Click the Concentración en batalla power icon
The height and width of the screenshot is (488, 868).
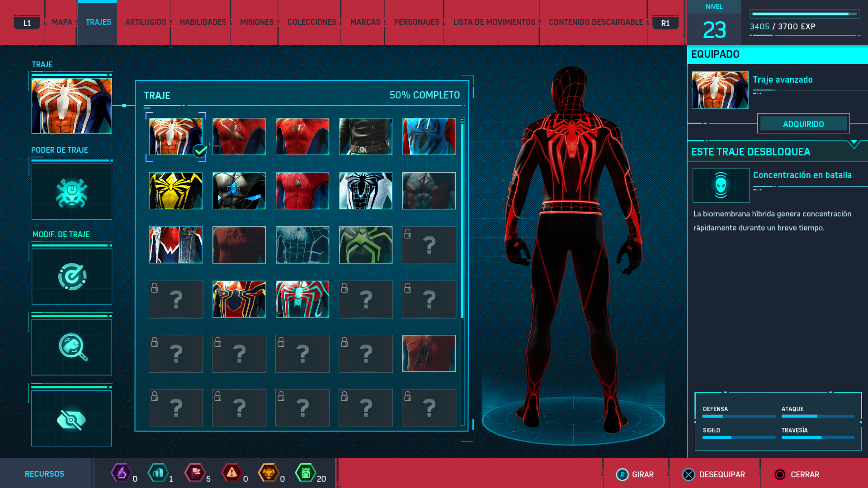pyautogui.click(x=721, y=185)
